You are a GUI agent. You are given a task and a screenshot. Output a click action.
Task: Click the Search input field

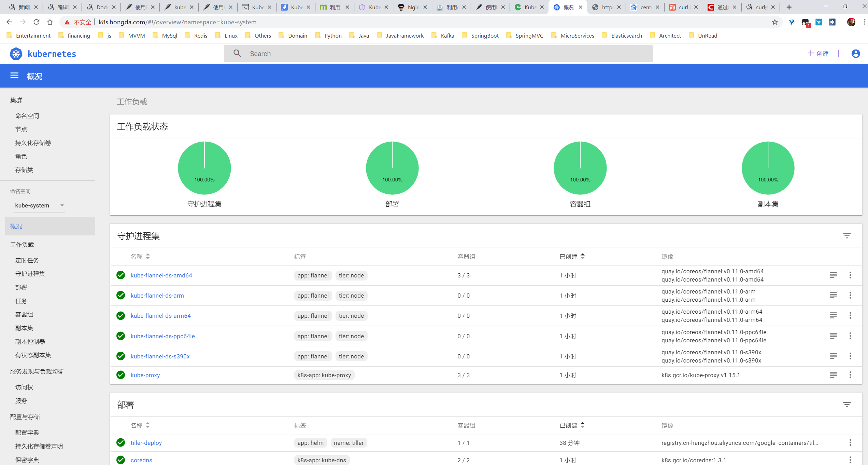[438, 54]
